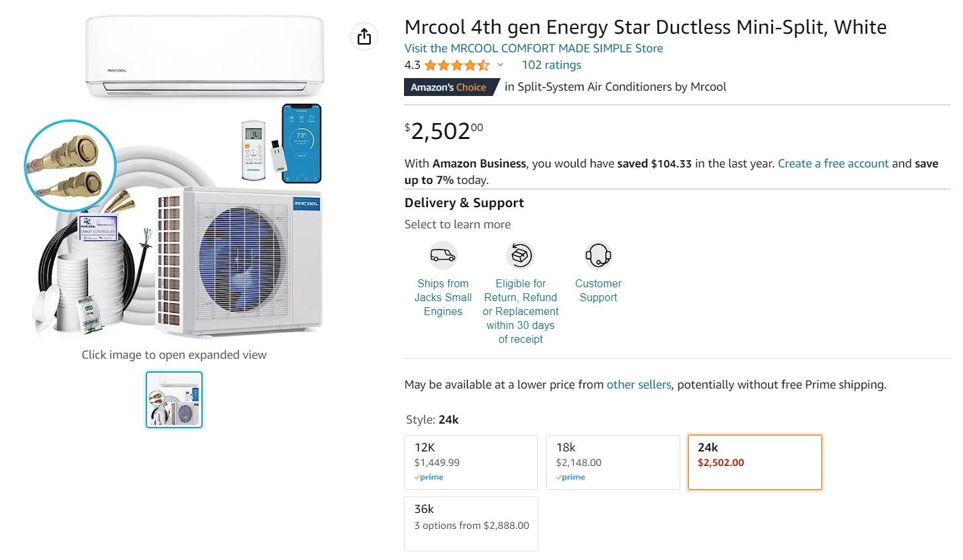Open the other sellers link
Screen dimensions: 963x560
tap(638, 385)
